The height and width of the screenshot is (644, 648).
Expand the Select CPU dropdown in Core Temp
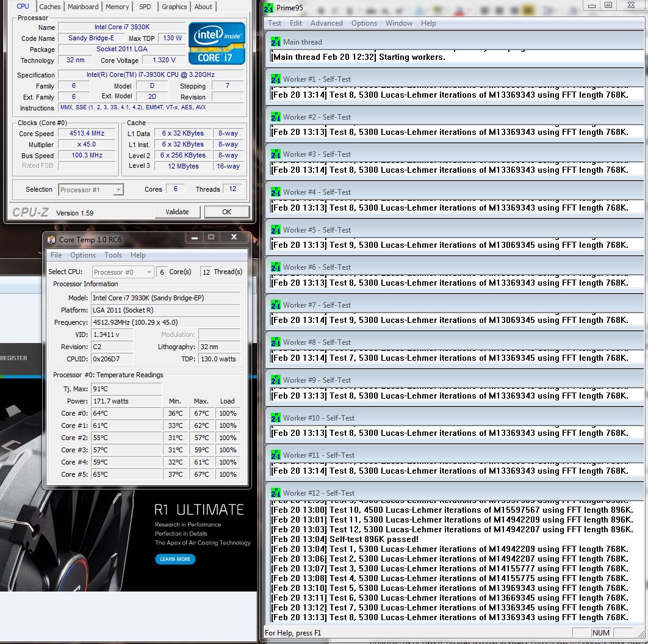click(123, 272)
